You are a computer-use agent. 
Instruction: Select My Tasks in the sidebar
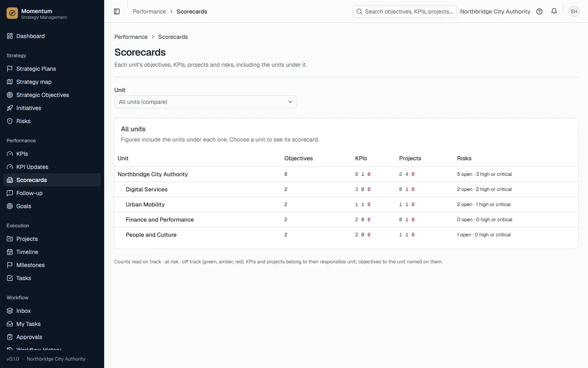coord(52,324)
